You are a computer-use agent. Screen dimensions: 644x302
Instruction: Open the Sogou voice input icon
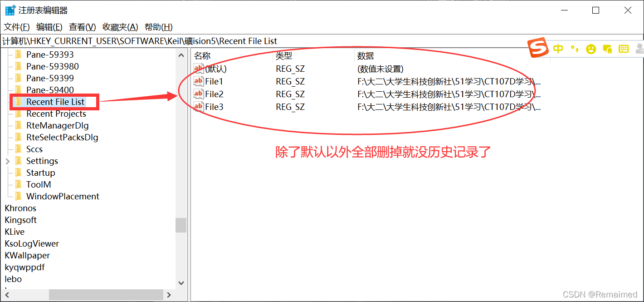click(x=607, y=49)
